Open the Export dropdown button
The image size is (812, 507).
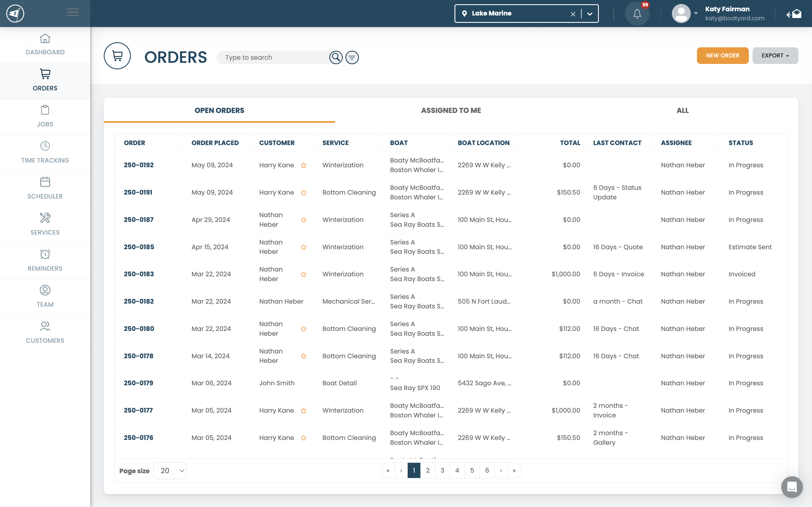point(775,56)
